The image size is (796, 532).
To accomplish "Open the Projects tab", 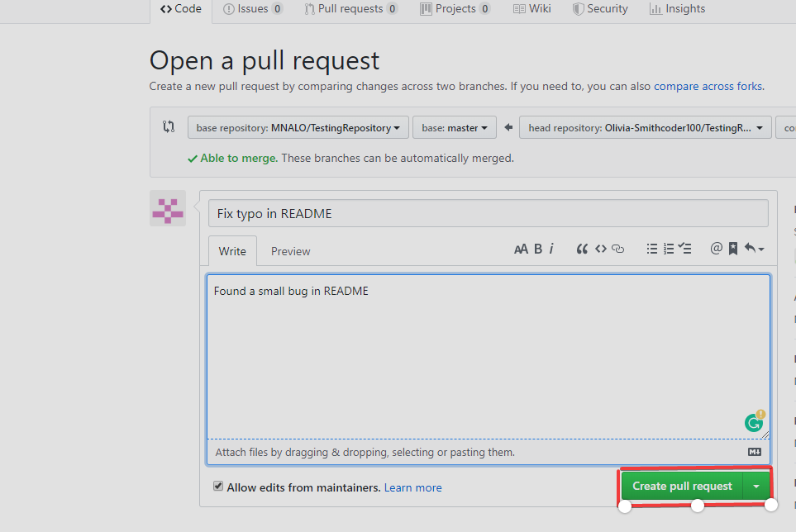I will (455, 8).
